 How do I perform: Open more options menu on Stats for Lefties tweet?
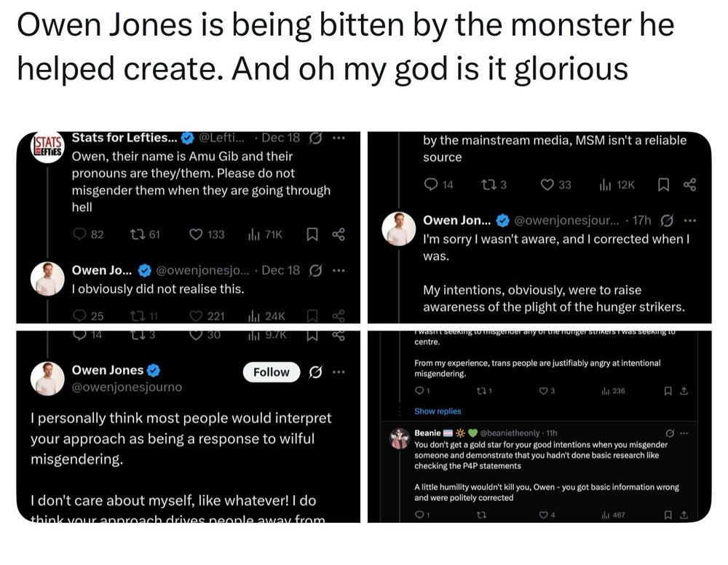tap(337, 138)
